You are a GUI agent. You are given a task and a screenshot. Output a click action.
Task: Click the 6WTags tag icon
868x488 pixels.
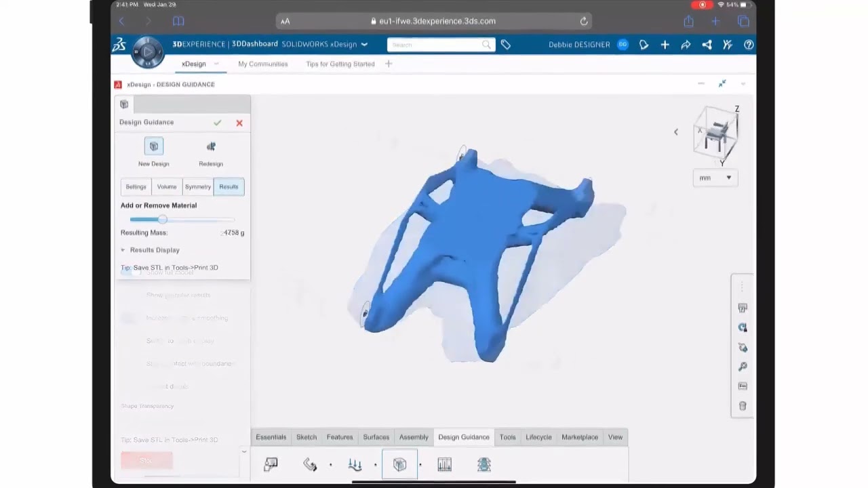[x=506, y=45]
